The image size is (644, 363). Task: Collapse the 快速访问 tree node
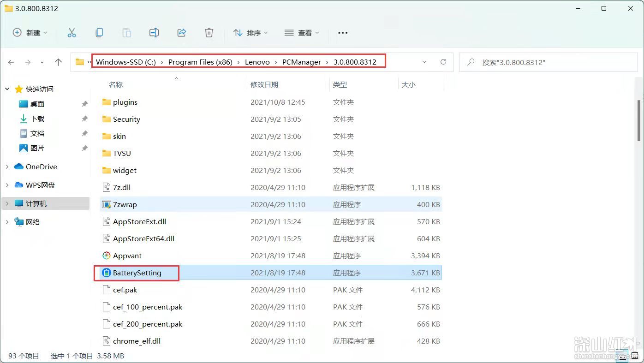pos(7,89)
